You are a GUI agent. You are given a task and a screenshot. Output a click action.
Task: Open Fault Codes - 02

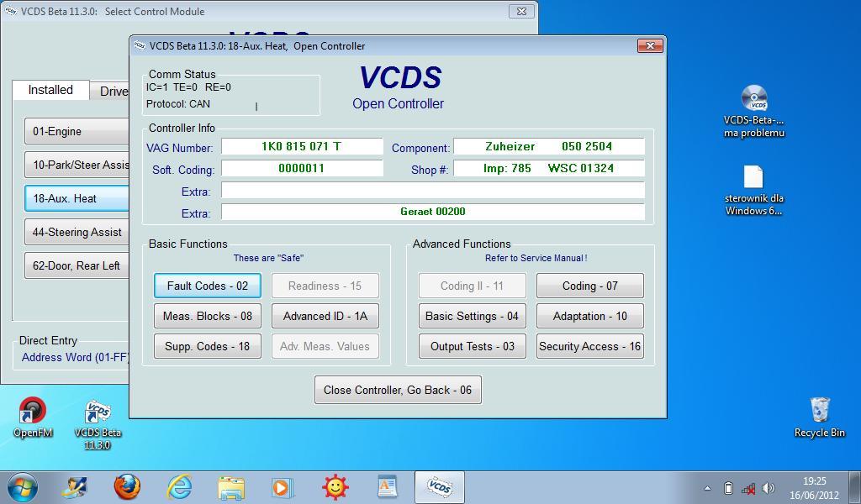(x=208, y=286)
